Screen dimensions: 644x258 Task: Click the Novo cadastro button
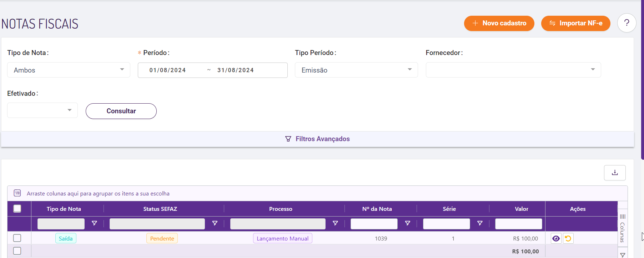pyautogui.click(x=499, y=23)
